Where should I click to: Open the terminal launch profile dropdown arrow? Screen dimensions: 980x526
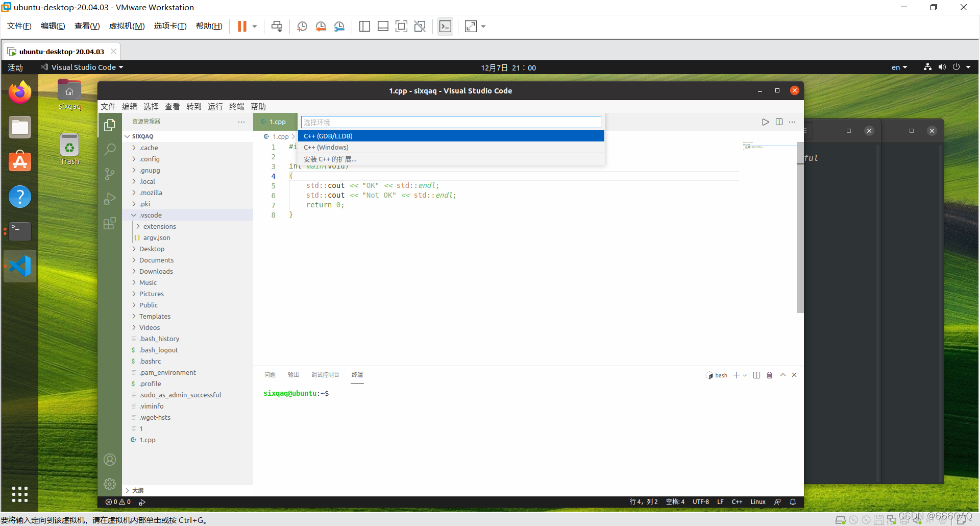pyautogui.click(x=745, y=375)
